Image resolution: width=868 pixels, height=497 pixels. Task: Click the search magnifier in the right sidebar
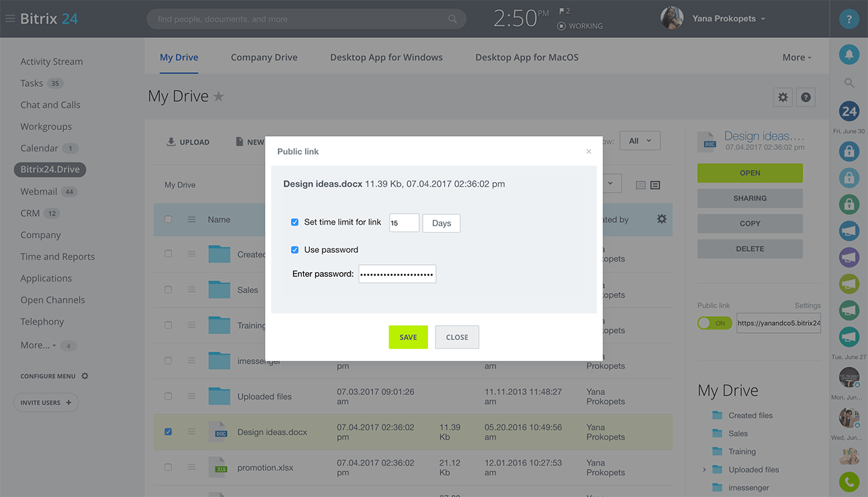tap(849, 83)
